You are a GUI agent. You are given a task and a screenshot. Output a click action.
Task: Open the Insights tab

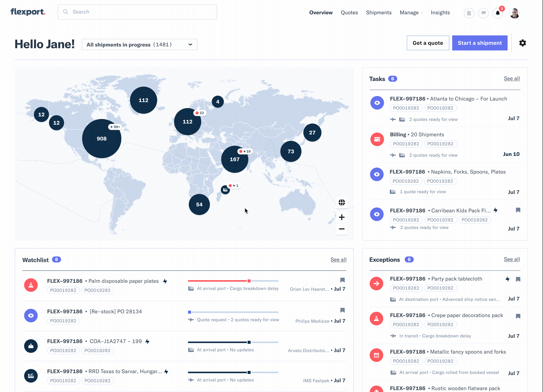click(x=440, y=13)
